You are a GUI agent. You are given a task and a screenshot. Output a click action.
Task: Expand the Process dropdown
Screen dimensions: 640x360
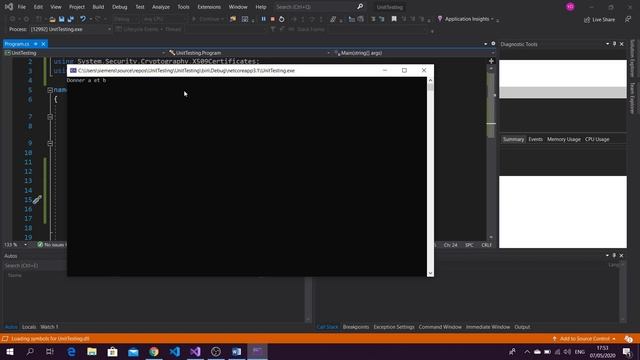pos(109,29)
